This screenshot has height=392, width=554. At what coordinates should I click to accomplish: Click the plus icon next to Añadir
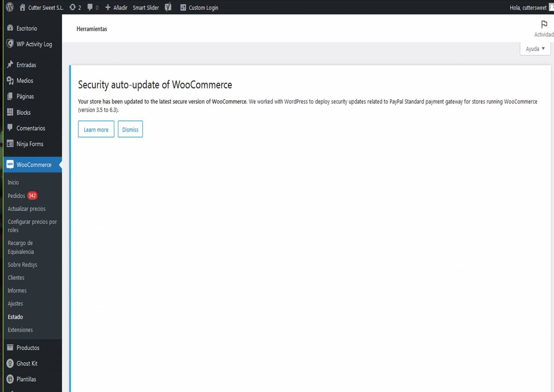tap(108, 7)
